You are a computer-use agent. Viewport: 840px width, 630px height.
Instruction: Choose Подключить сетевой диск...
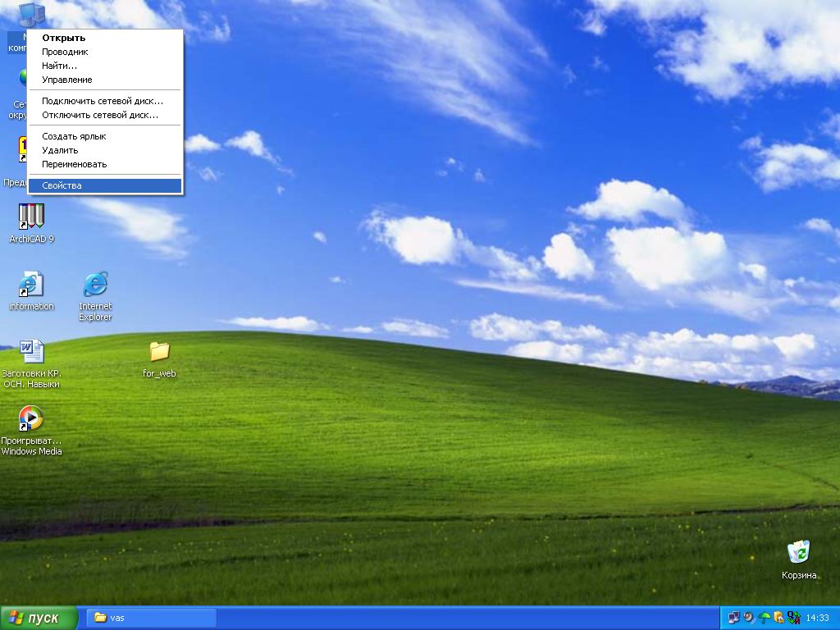click(105, 101)
